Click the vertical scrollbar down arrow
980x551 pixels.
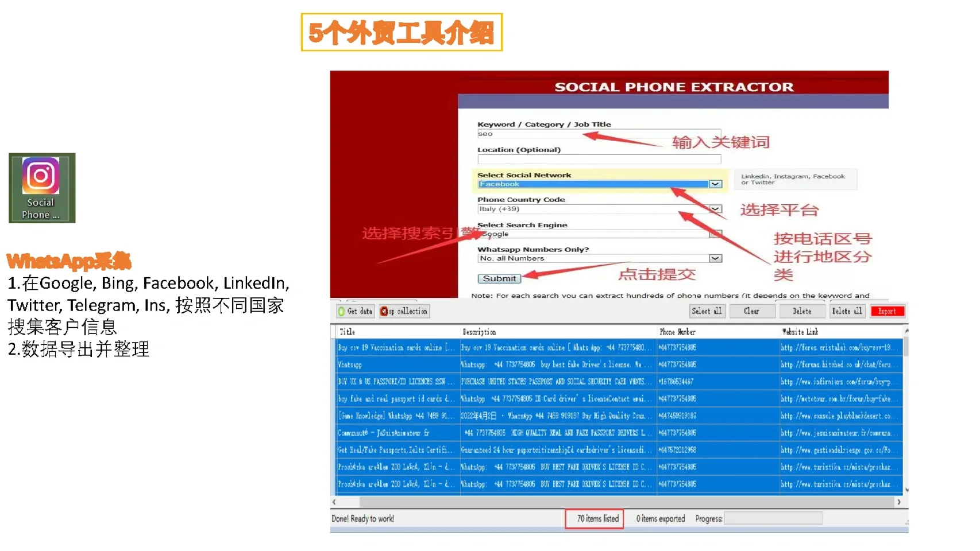[906, 491]
